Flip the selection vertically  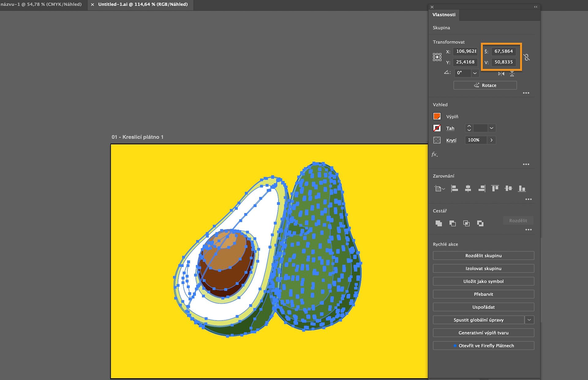pyautogui.click(x=512, y=74)
